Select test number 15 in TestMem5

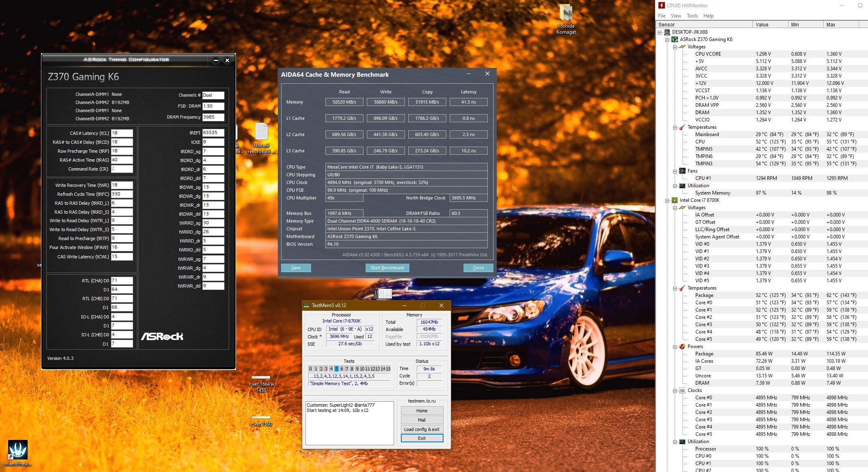(x=388, y=369)
